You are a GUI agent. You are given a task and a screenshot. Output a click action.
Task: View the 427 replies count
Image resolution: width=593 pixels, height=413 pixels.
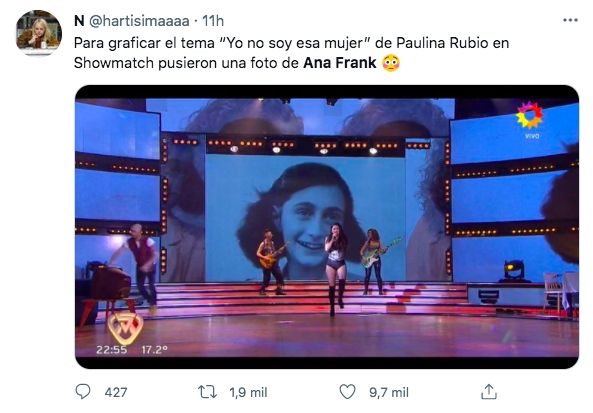pos(116,392)
